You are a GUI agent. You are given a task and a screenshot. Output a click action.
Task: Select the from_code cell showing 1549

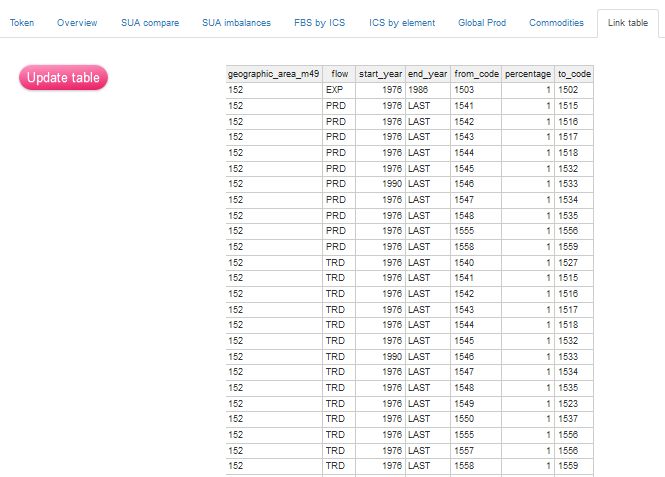point(464,402)
